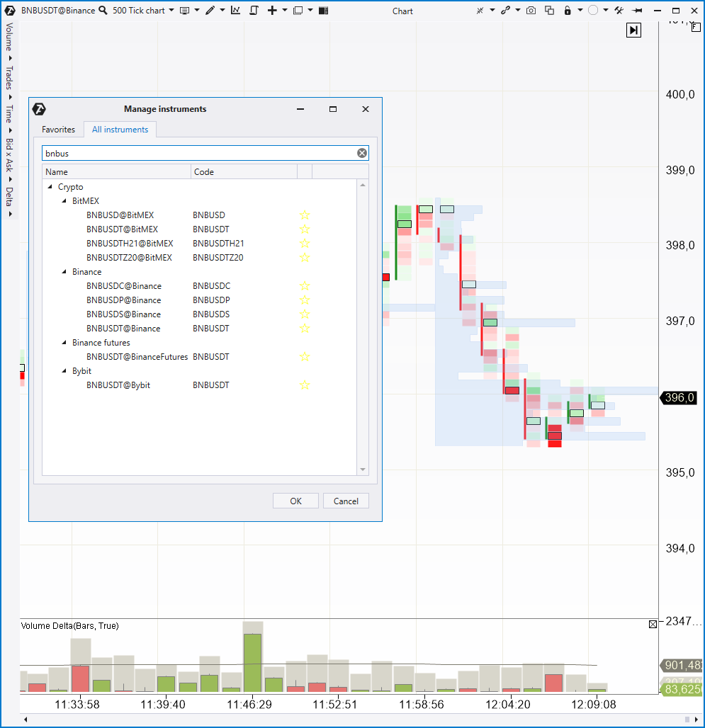Image resolution: width=705 pixels, height=728 pixels.
Task: Click the 396,0 current price label
Action: tap(679, 397)
